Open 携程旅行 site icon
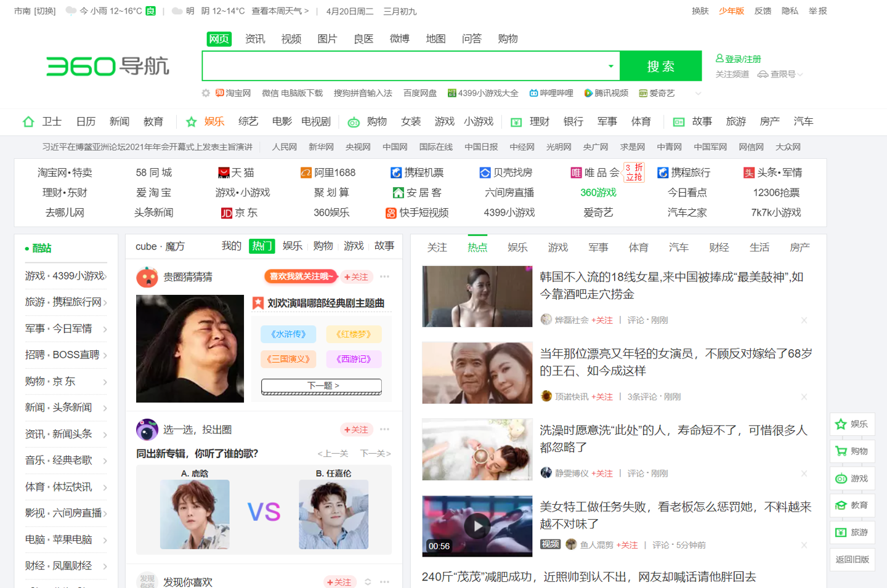This screenshot has width=887, height=588. (663, 173)
